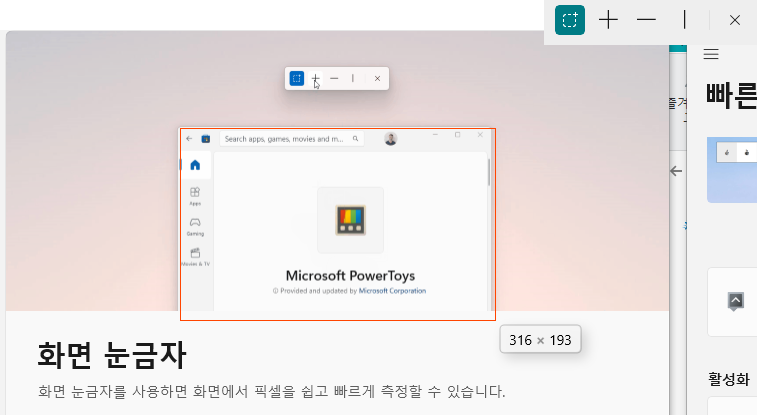Click the blue bounds icon in the illustrated mini toolbar
The image size is (757, 415).
(x=296, y=78)
